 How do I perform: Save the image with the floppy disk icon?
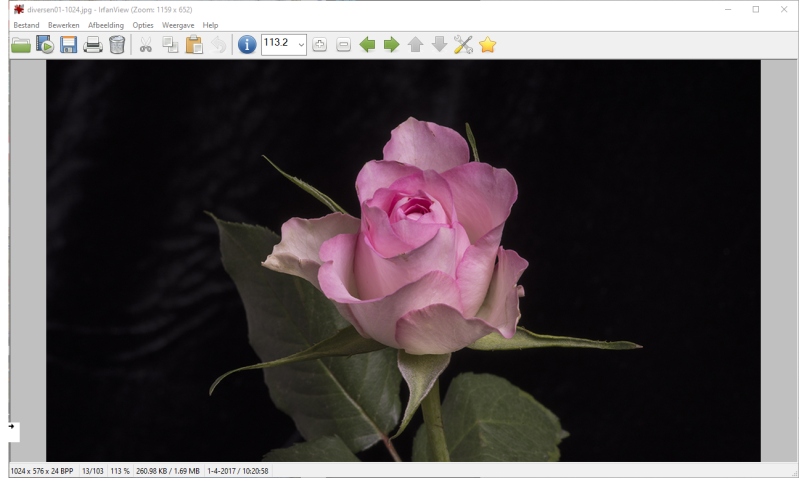(69, 45)
